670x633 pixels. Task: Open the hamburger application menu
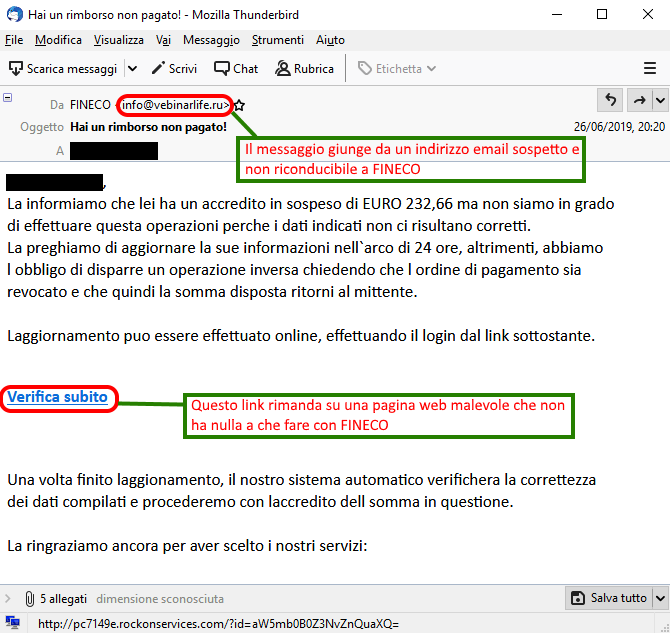(649, 68)
